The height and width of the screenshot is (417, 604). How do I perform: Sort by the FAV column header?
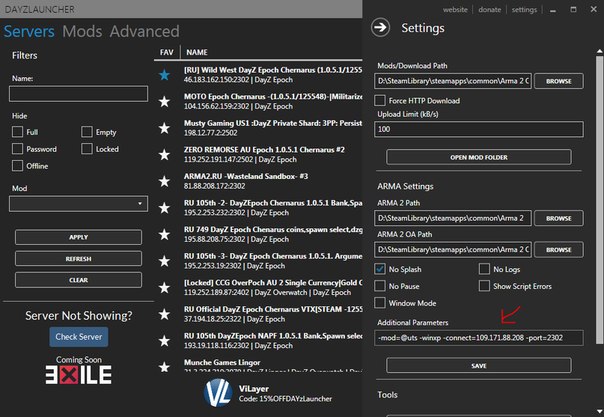coord(166,52)
